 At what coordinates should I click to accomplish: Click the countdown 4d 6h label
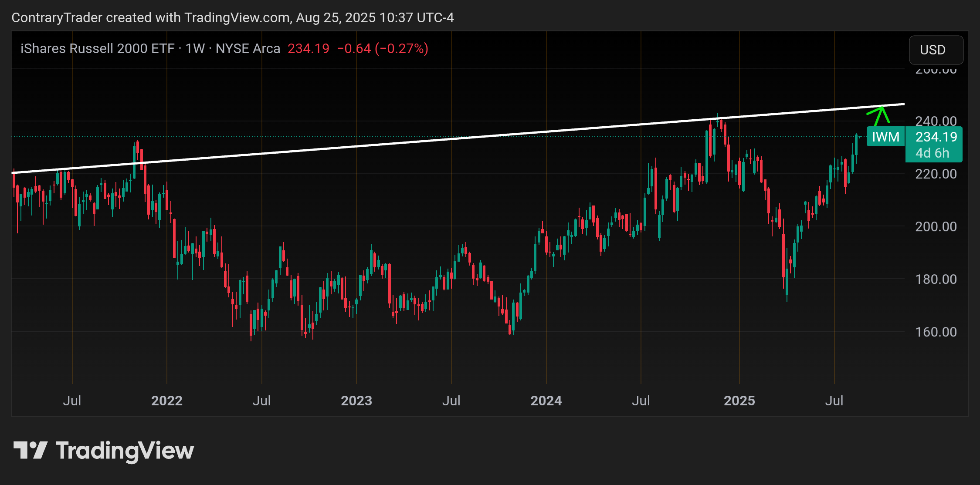(x=933, y=153)
